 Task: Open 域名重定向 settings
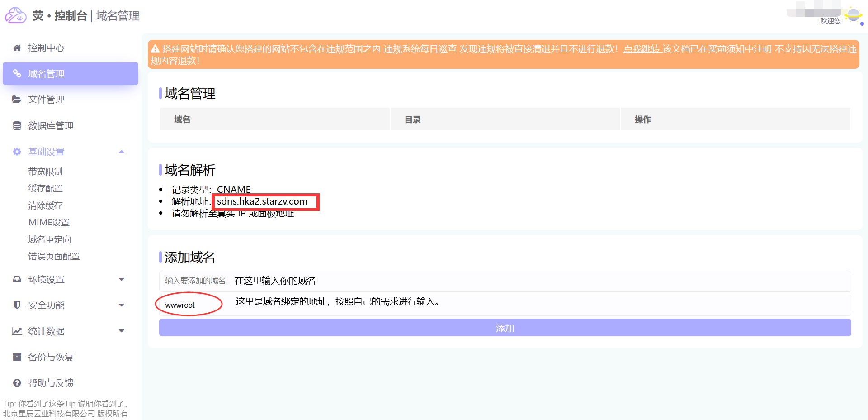50,239
